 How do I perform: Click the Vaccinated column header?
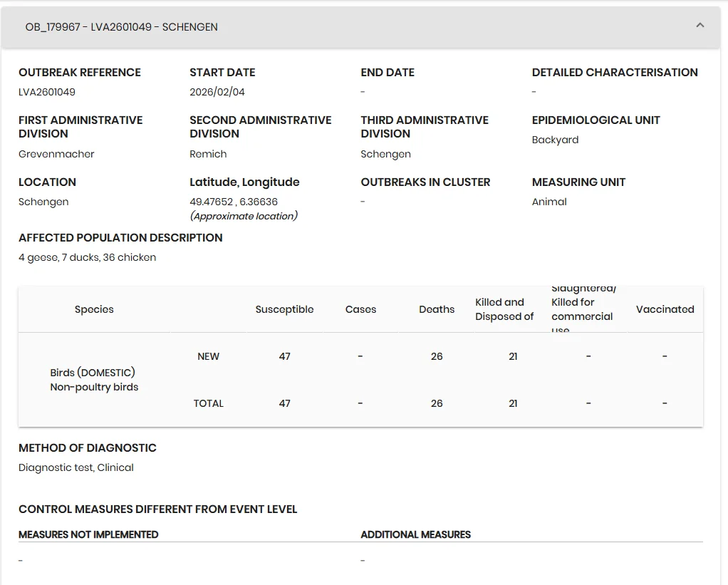click(665, 309)
